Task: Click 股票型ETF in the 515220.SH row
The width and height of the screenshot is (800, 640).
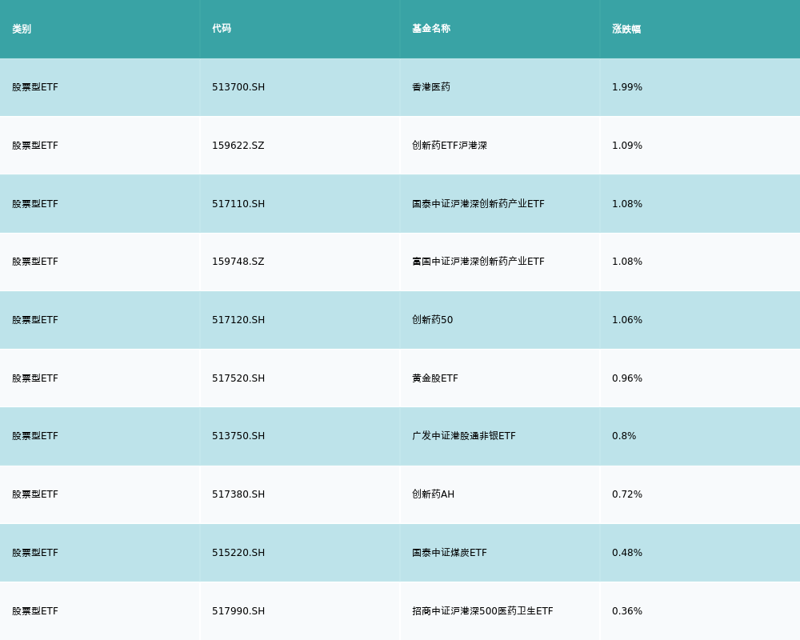Action: tap(35, 553)
